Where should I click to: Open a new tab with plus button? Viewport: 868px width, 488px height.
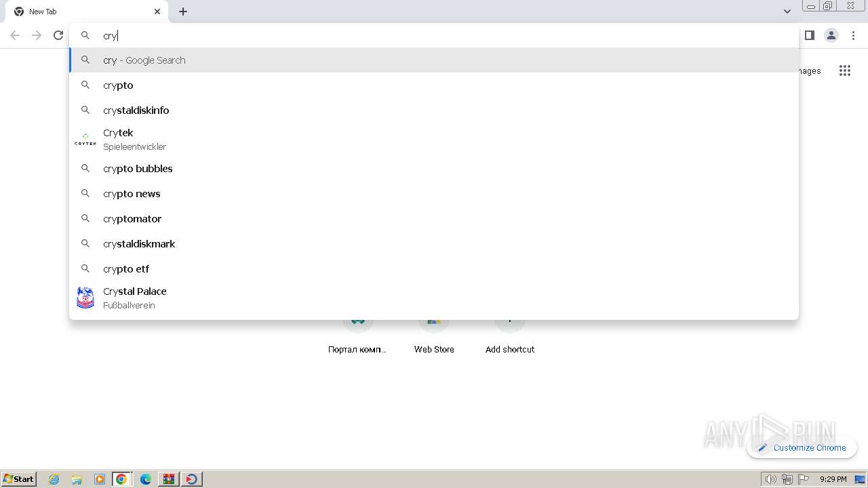(x=183, y=12)
